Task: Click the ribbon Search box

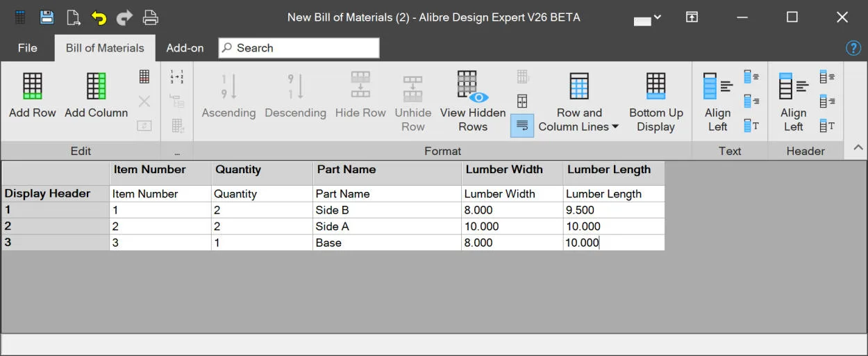Action: [x=299, y=48]
